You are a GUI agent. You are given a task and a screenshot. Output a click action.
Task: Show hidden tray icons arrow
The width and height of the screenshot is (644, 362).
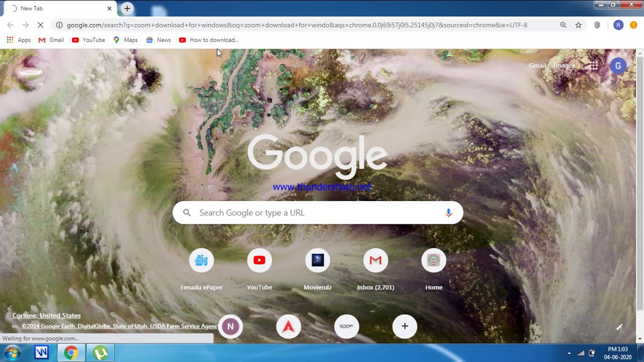pos(569,353)
